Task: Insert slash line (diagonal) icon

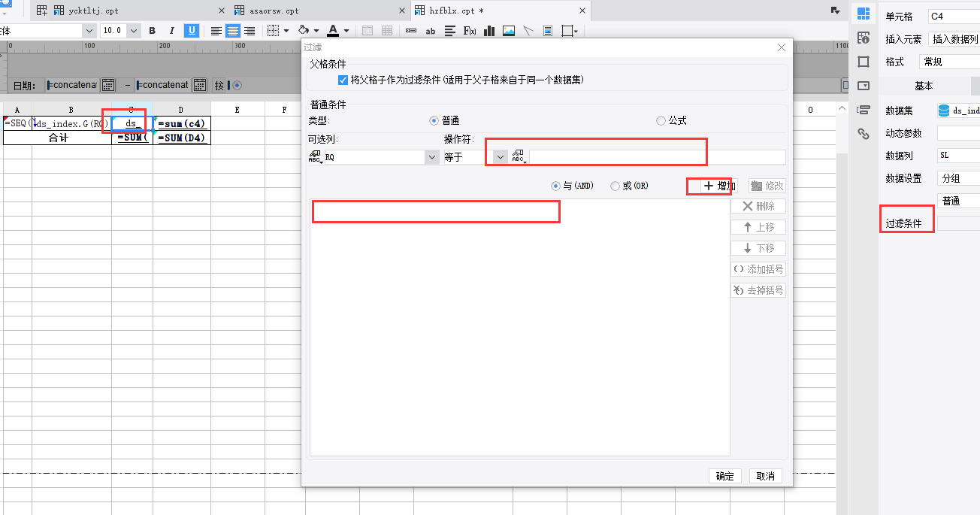Action: point(528,31)
